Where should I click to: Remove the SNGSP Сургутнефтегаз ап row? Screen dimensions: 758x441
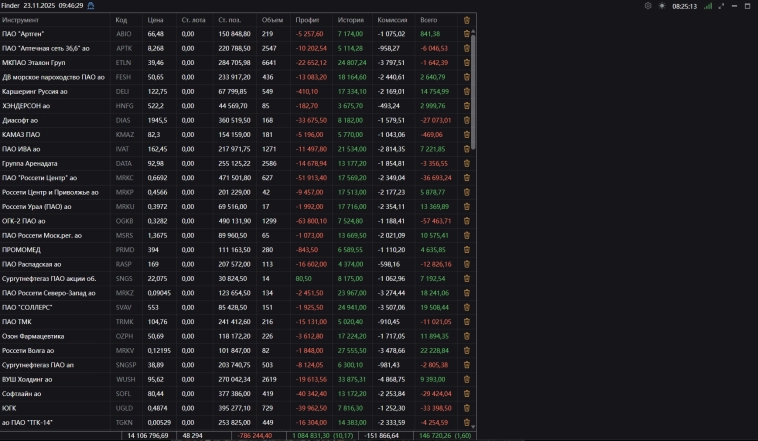click(x=466, y=365)
